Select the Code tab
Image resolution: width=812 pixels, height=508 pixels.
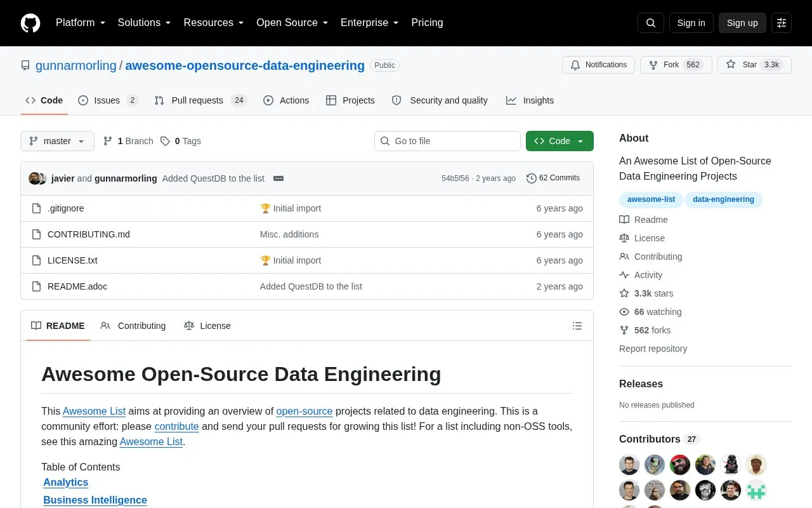point(44,100)
